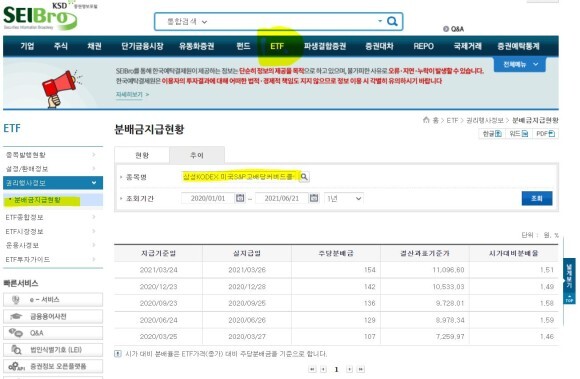Click the 종목명 input field

tap(240, 177)
